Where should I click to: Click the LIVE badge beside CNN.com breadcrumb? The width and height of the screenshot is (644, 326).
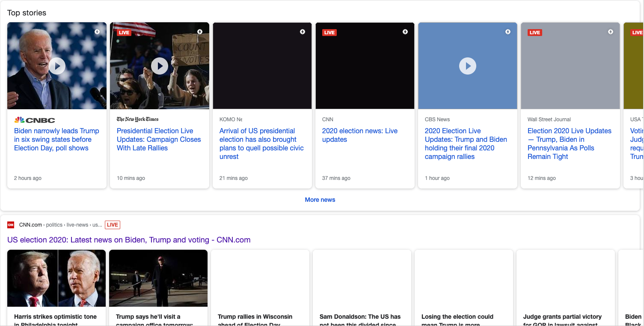[113, 225]
